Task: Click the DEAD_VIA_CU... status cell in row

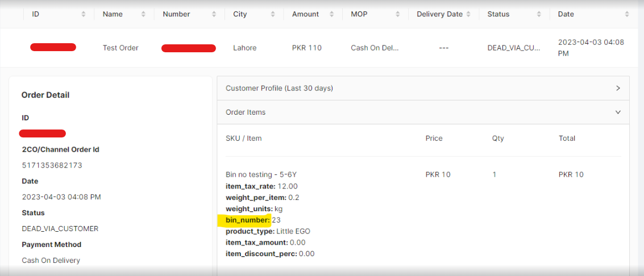Action: [x=514, y=48]
